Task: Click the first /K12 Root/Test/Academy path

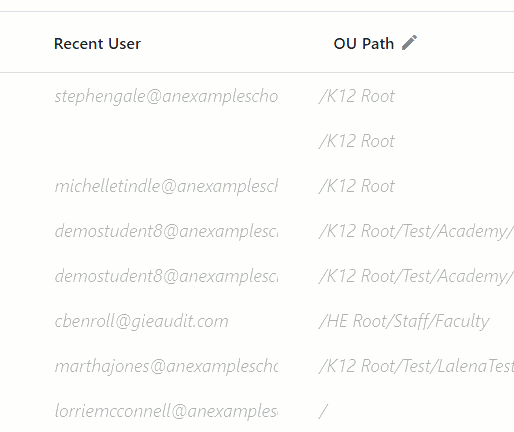Action: point(416,231)
